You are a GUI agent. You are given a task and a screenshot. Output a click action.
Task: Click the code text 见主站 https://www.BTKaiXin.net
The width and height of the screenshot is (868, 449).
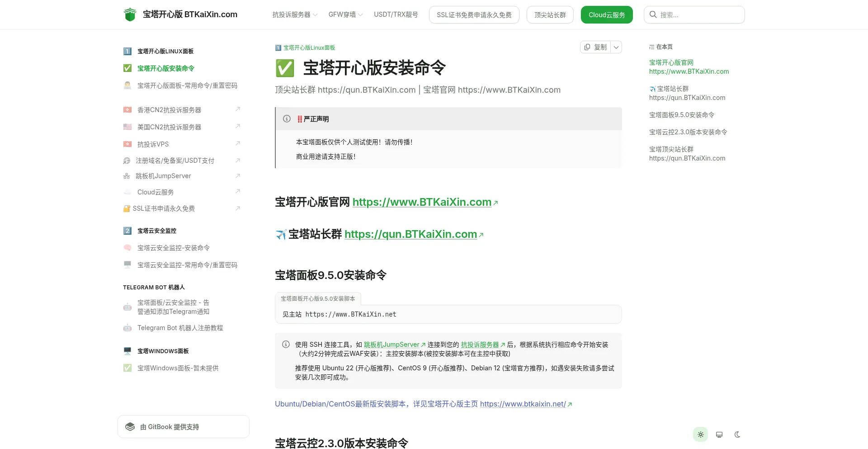pos(339,314)
